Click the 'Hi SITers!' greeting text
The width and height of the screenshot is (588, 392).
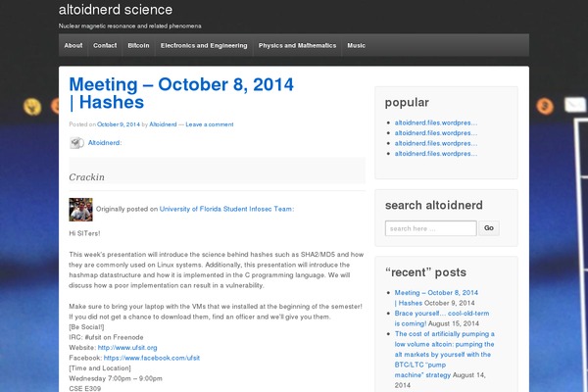[84, 233]
